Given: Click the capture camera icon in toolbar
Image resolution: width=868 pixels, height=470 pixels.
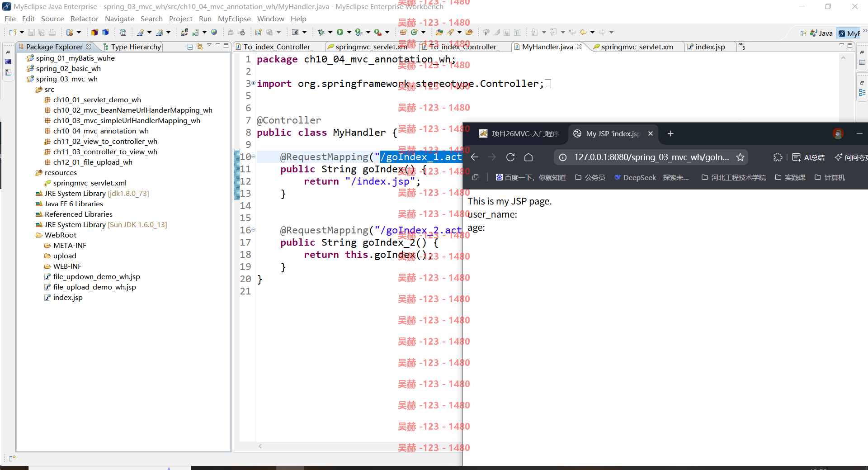Looking at the screenshot, I should click(x=295, y=32).
